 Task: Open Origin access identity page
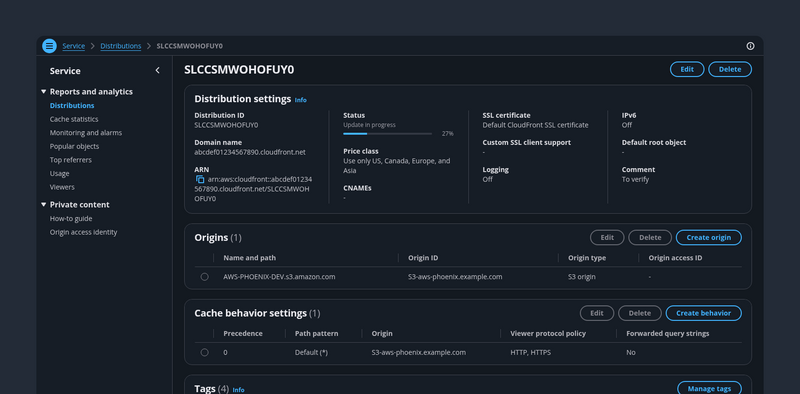(83, 232)
